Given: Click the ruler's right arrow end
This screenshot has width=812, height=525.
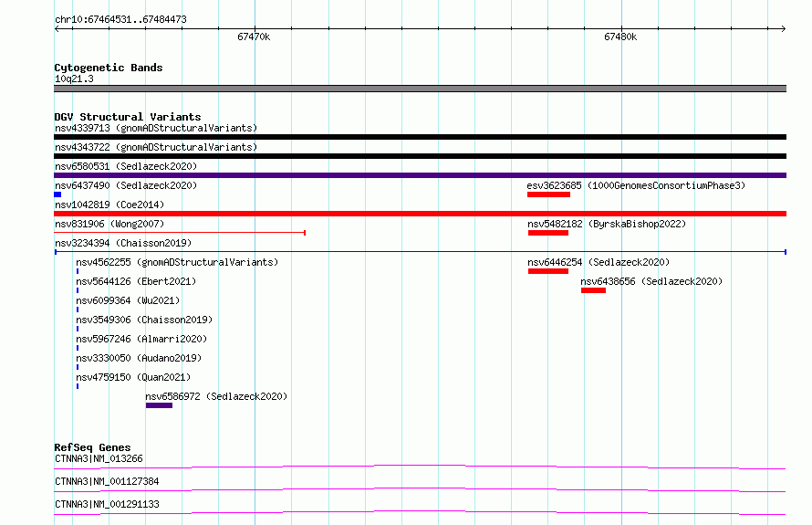Looking at the screenshot, I should pyautogui.click(x=784, y=29).
